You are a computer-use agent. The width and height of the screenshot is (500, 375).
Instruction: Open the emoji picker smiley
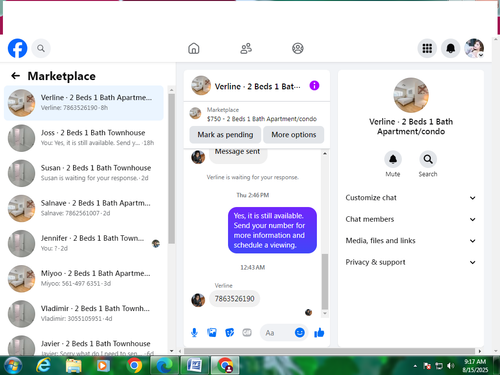pyautogui.click(x=300, y=332)
